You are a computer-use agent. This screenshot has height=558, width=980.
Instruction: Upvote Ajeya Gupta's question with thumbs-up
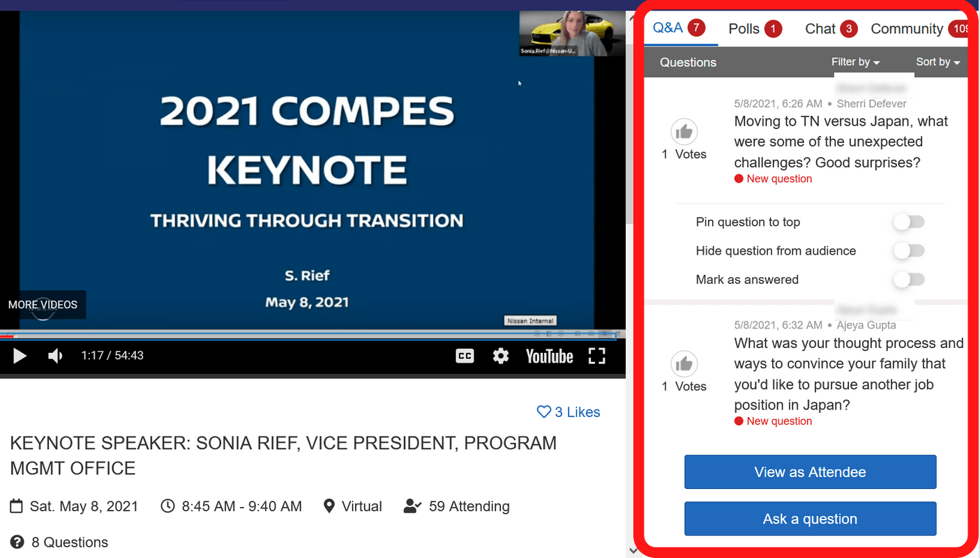point(684,363)
